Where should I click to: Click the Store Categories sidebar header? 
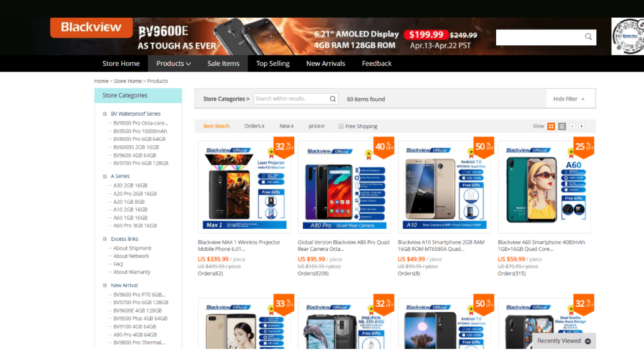point(138,96)
